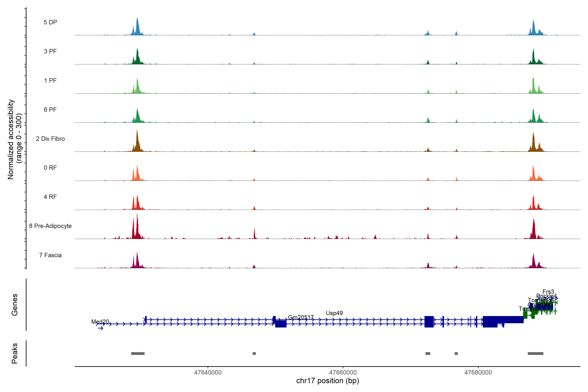Click the 7 Fascia track label
This screenshot has height=392, width=588.
50,255
